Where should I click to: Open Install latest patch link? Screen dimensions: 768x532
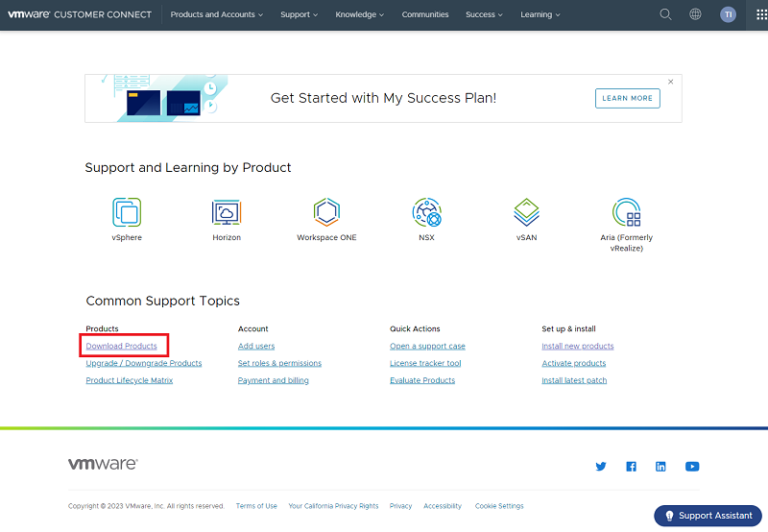pyautogui.click(x=574, y=380)
